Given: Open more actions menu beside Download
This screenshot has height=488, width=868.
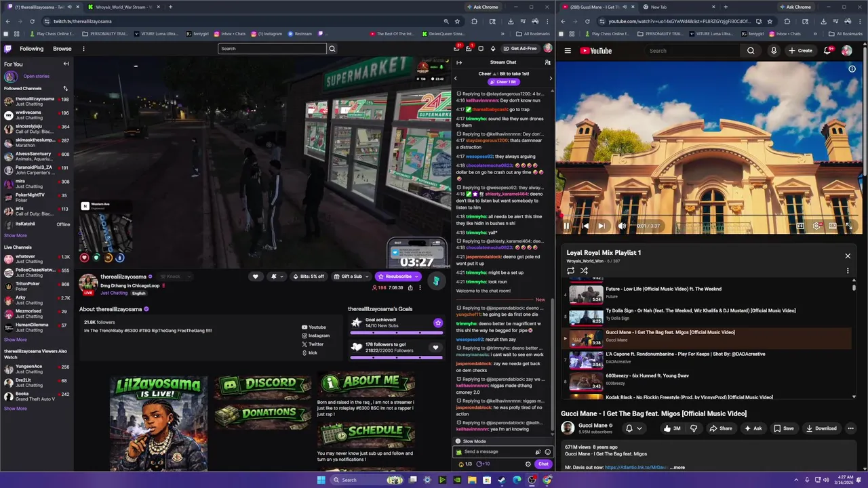Looking at the screenshot, I should pyautogui.click(x=850, y=428).
